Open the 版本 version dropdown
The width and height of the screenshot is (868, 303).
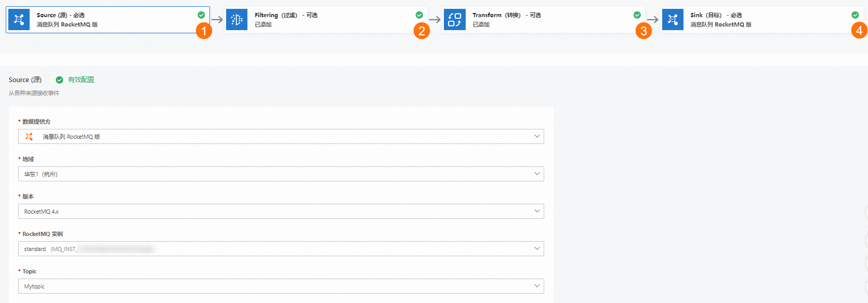(x=281, y=212)
